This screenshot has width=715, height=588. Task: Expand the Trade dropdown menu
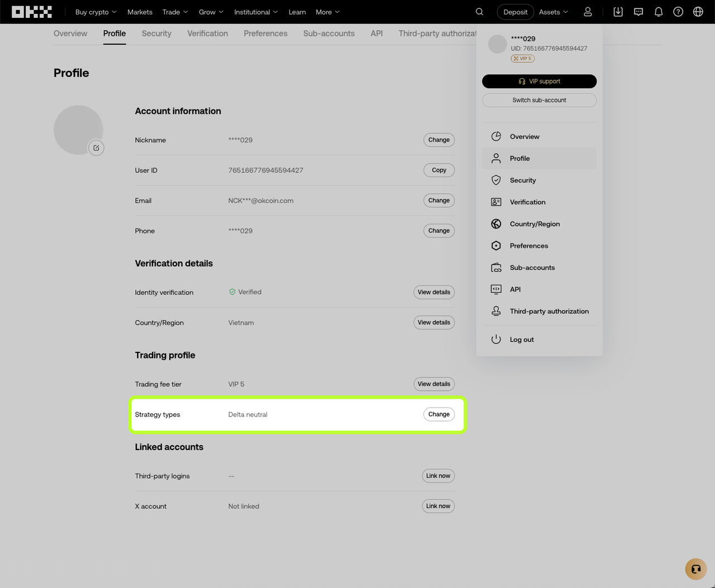pos(175,11)
